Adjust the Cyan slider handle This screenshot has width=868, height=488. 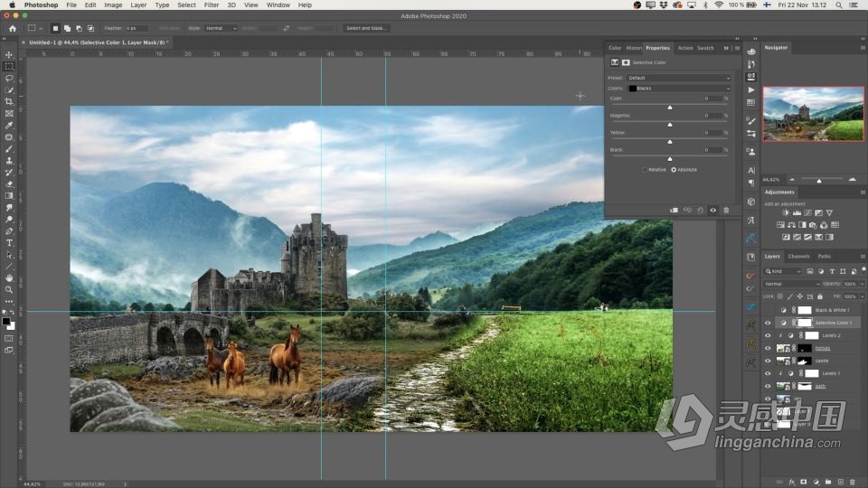[x=670, y=108]
